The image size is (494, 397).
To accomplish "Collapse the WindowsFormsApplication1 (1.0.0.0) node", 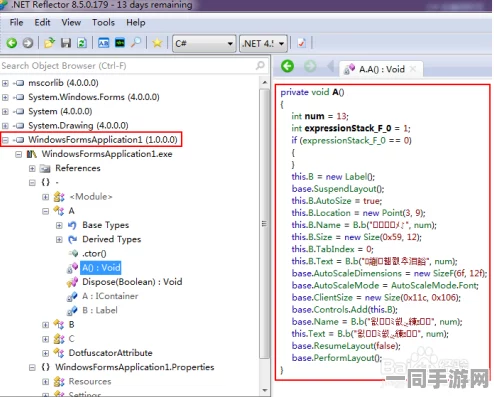I will [5, 140].
